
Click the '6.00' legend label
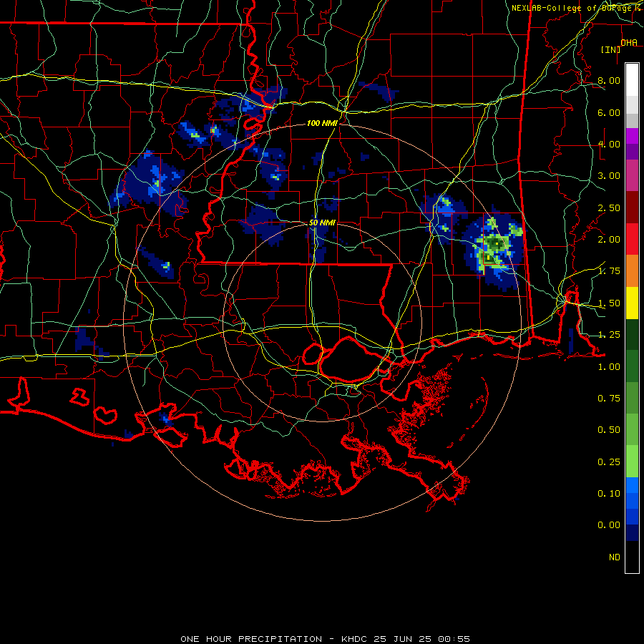tap(609, 112)
